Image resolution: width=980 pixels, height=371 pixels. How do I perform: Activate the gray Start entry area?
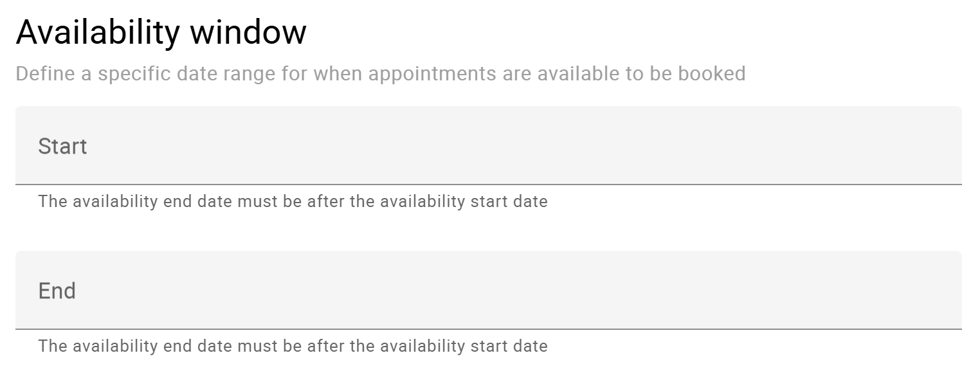pos(489,145)
